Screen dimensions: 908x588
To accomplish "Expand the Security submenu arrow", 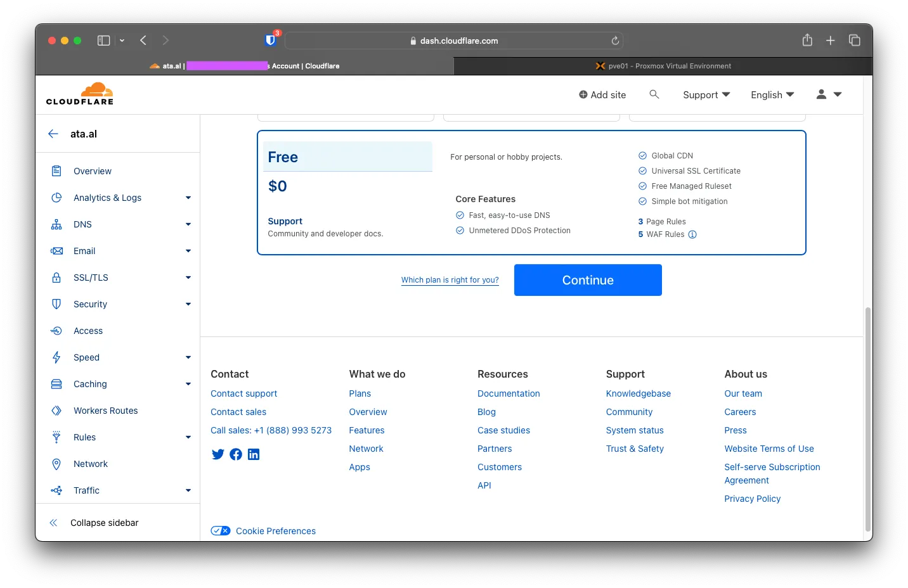I will pyautogui.click(x=188, y=304).
